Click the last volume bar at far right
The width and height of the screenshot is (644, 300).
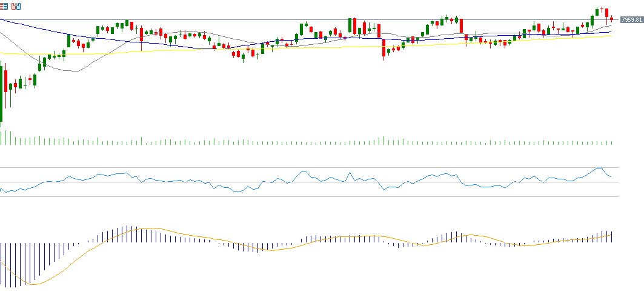pyautogui.click(x=612, y=142)
